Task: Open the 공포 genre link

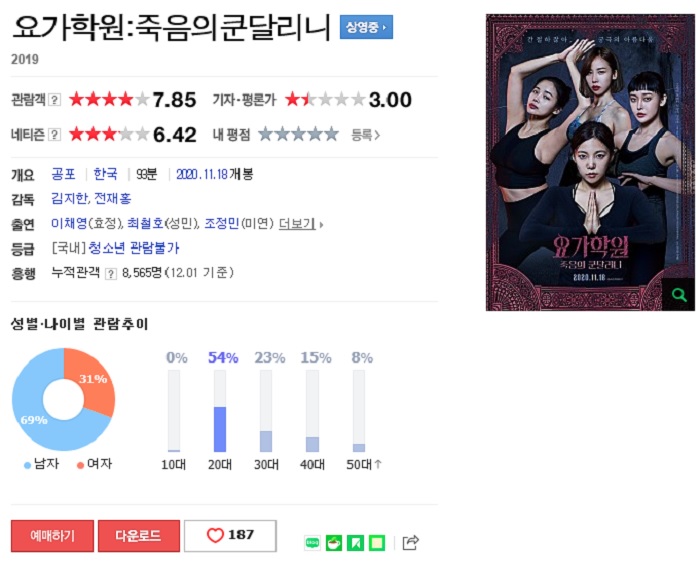Action: (x=63, y=174)
